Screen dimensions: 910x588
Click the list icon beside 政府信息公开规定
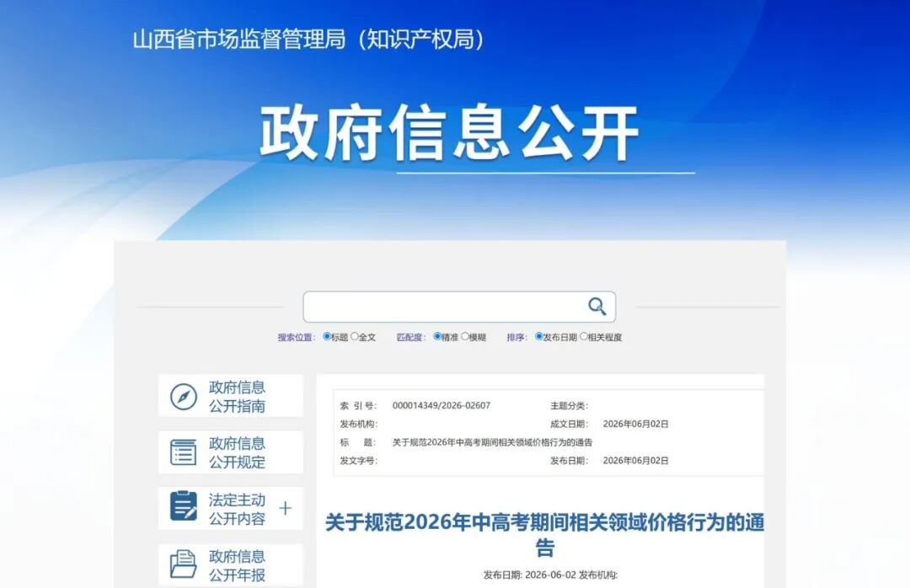coord(184,452)
